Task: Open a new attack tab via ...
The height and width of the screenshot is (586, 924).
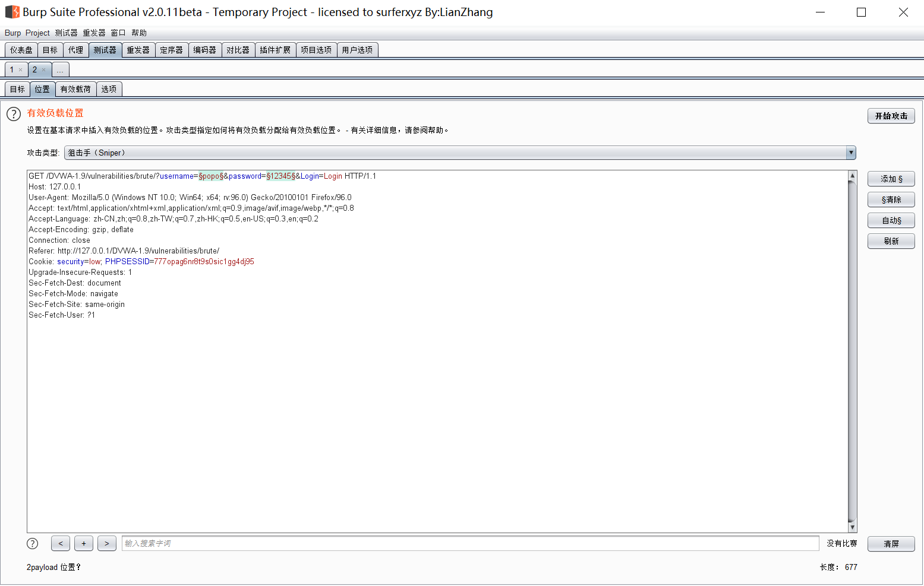Action: [x=61, y=70]
